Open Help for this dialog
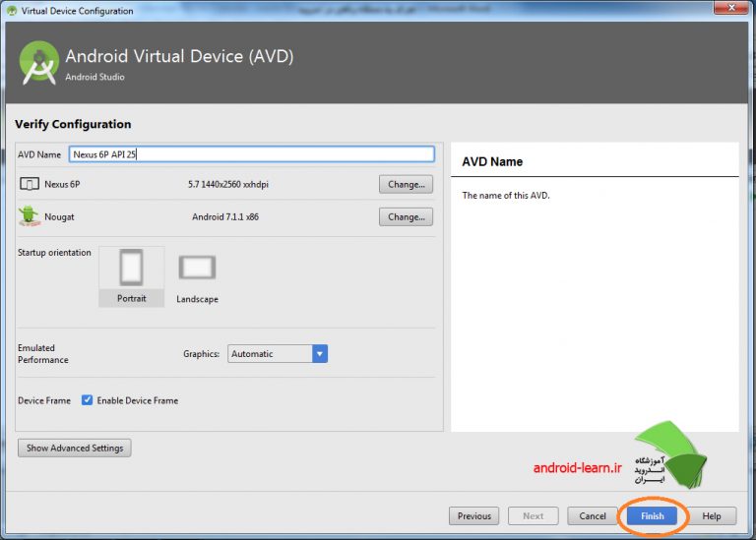The image size is (756, 540). 712,515
